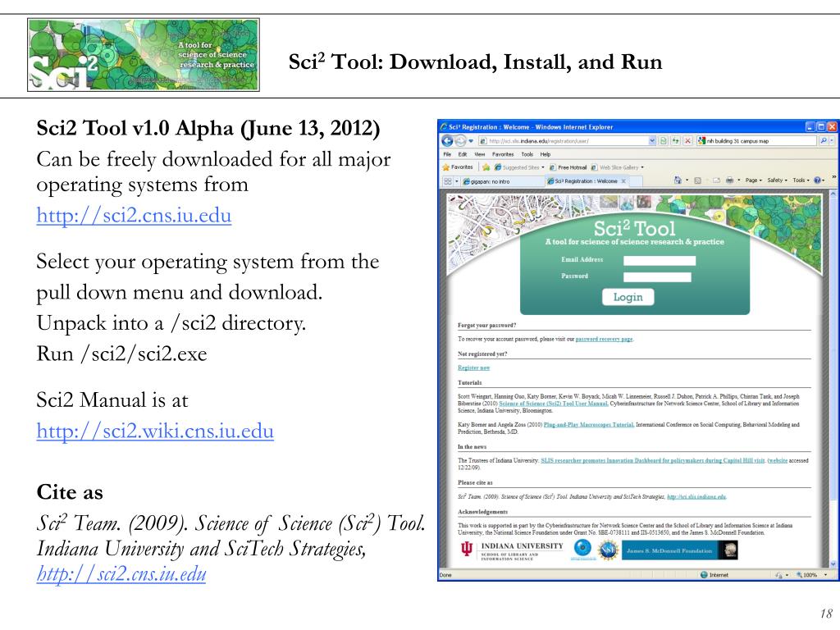Click the Print icon in command bar

tap(729, 180)
